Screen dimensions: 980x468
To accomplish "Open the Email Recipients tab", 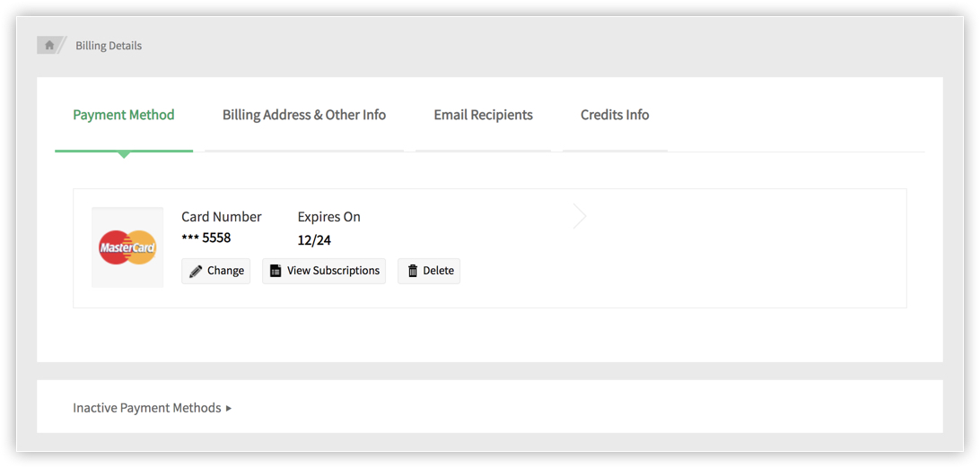I will (483, 115).
